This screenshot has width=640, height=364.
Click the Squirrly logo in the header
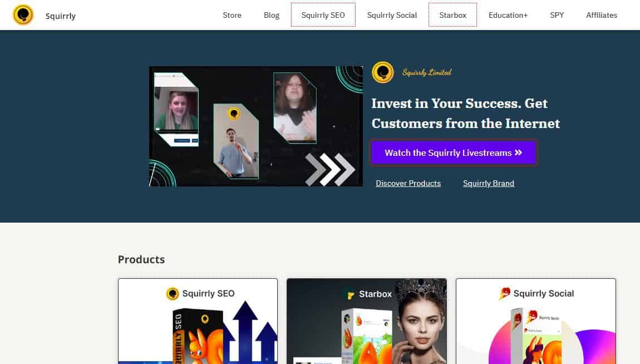(x=23, y=15)
